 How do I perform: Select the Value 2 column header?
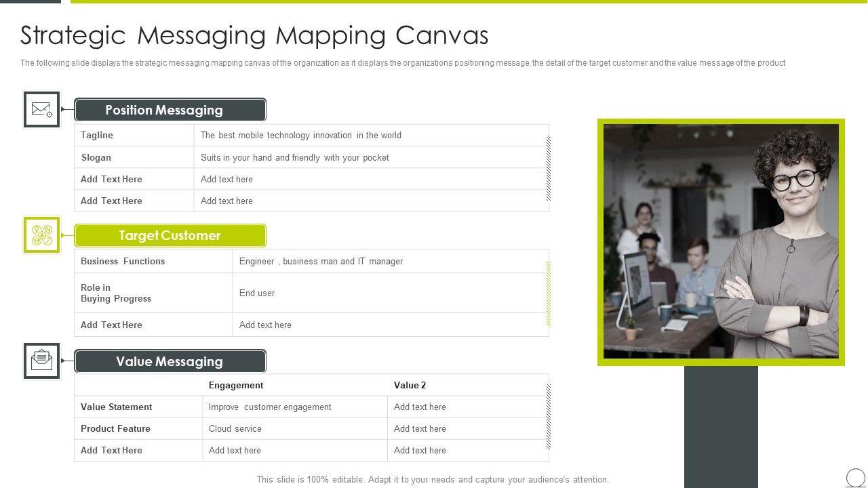(410, 386)
